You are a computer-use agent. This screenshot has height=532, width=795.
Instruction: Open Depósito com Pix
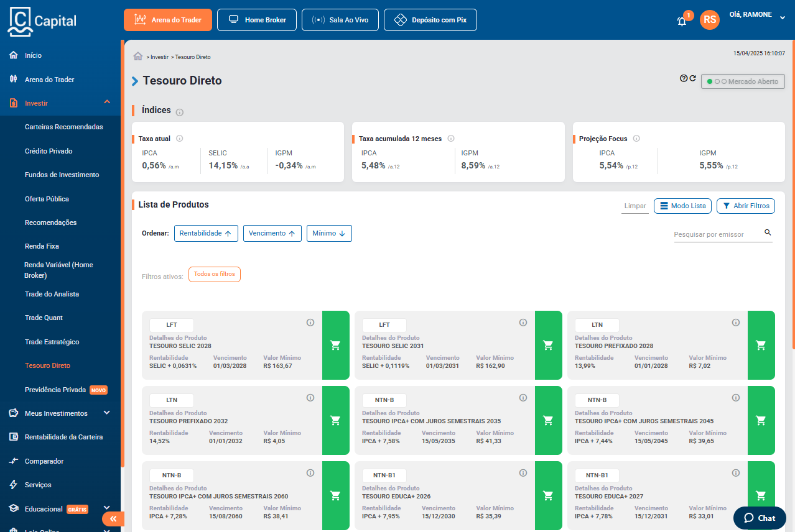pos(430,20)
